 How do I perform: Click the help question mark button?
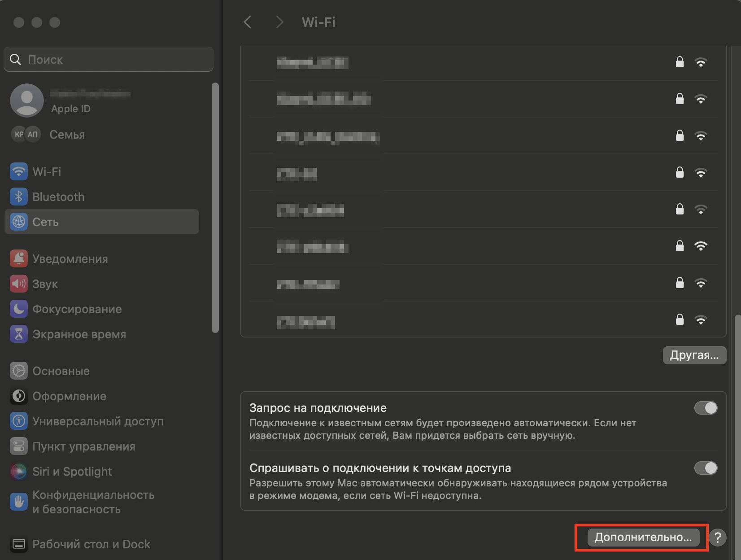pyautogui.click(x=718, y=537)
